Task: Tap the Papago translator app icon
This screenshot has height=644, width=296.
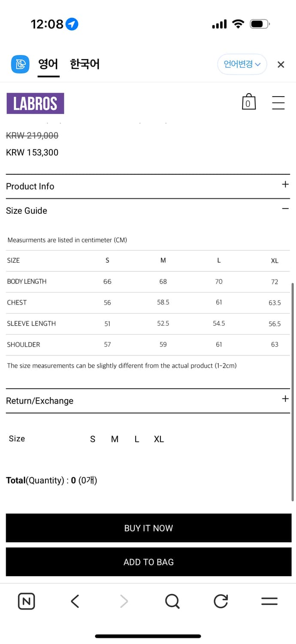Action: click(20, 64)
